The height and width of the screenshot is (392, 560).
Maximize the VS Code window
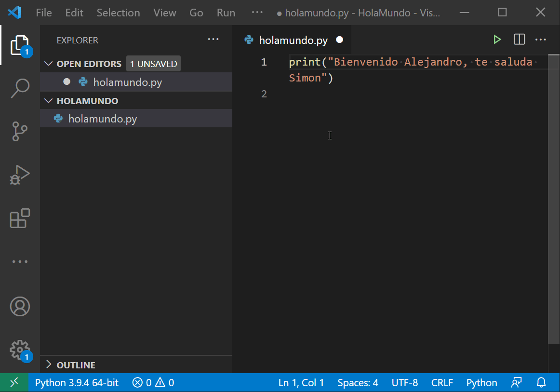pos(502,13)
